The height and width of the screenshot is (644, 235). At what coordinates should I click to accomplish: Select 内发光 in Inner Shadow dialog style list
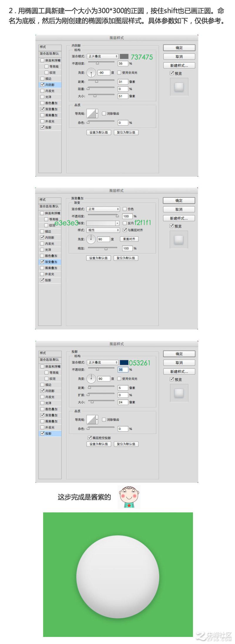click(x=50, y=91)
